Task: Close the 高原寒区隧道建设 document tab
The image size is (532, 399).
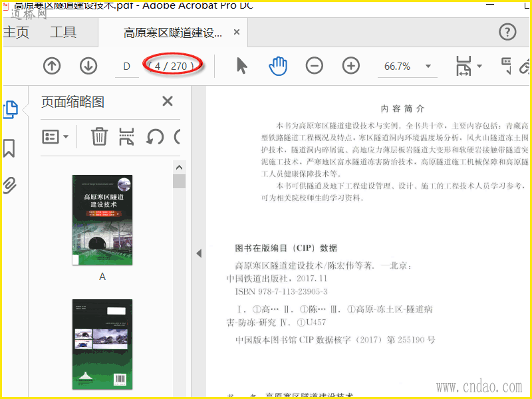Action: [x=237, y=32]
